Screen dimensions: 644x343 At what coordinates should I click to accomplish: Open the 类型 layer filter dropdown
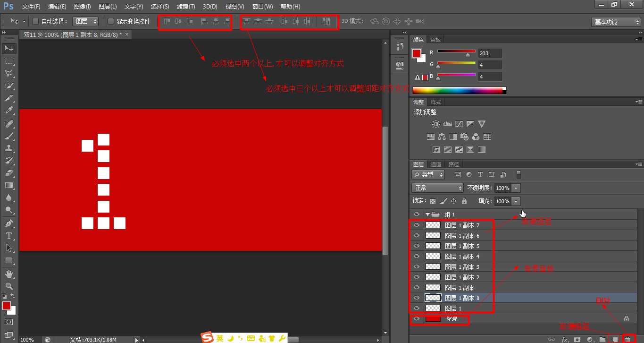coord(428,175)
